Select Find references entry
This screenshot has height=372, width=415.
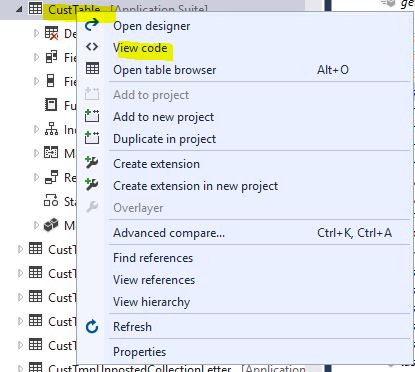(153, 258)
